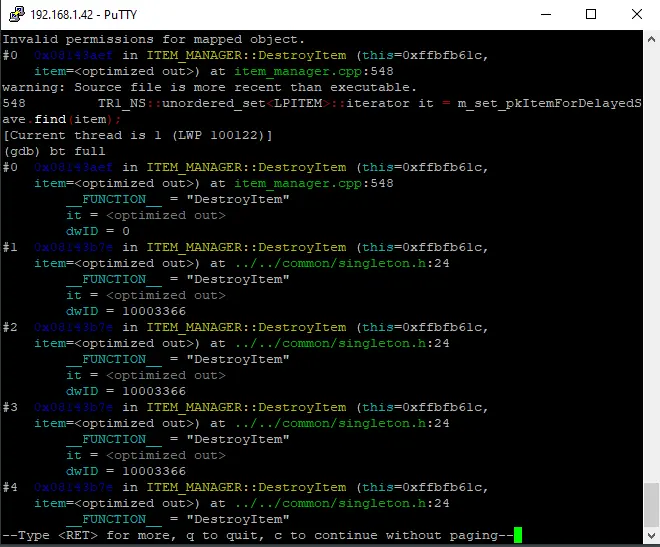660x547 pixels.
Task: Maximize the PuTTY terminal window
Action: click(591, 14)
